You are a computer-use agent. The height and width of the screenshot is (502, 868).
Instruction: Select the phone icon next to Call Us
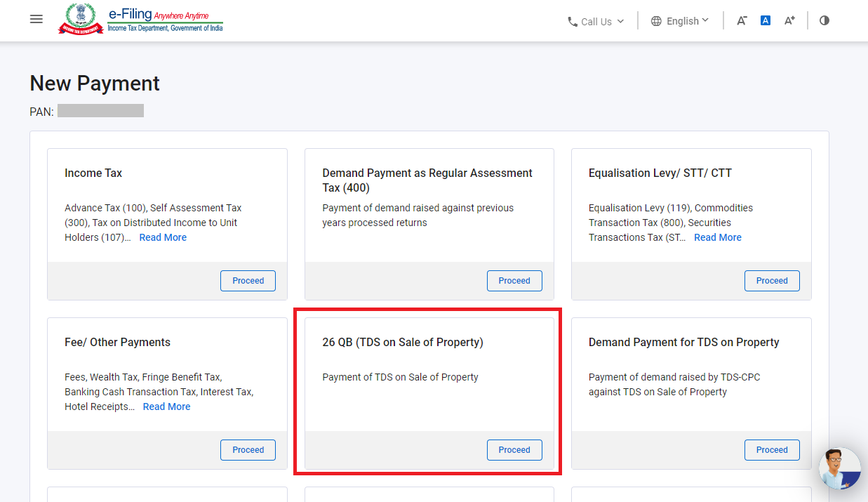click(573, 21)
